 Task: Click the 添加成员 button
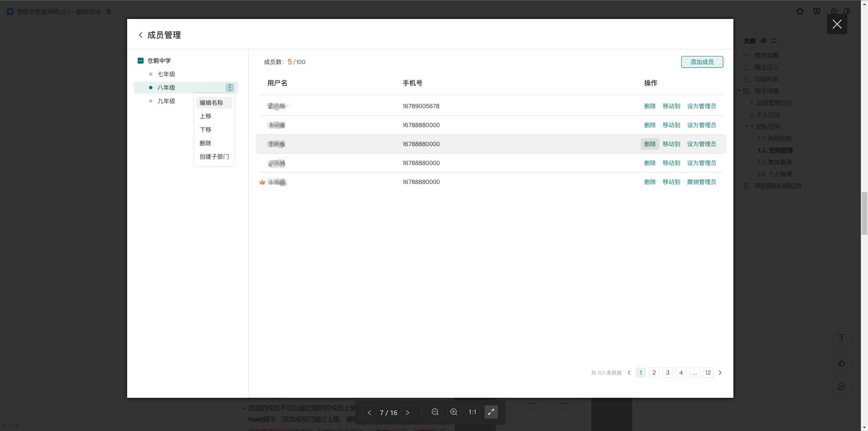point(702,62)
